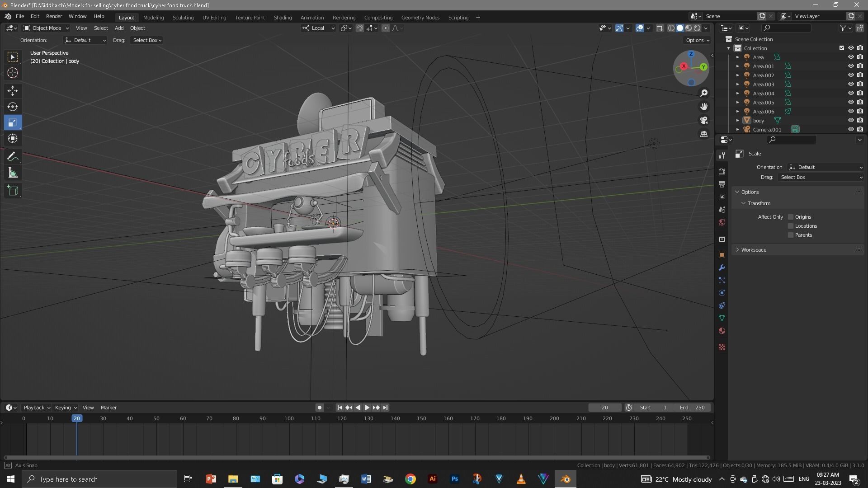Viewport: 868px width, 488px height.
Task: Click frame 100 on timeline ruler
Action: (289, 418)
